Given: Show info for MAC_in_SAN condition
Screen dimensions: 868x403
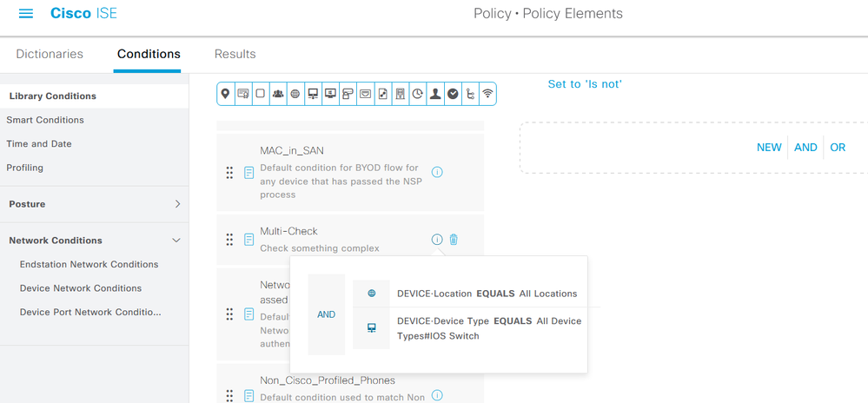Looking at the screenshot, I should (x=437, y=172).
